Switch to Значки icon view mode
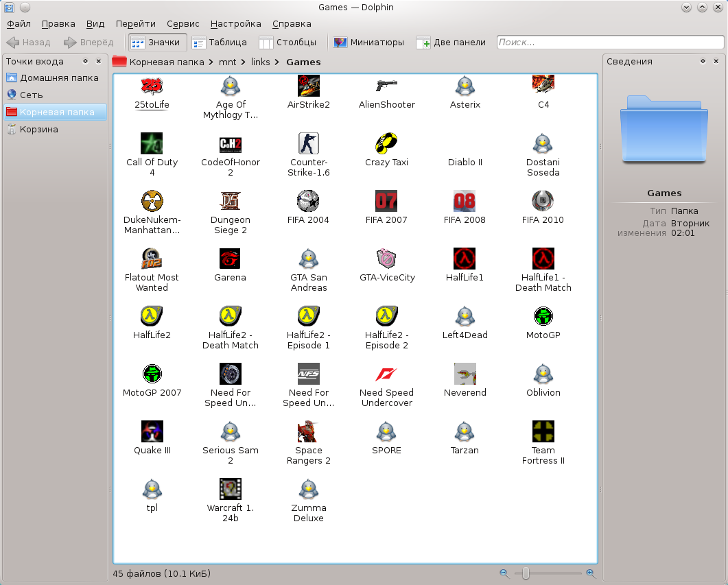Screen dimensions: 728x585 click(157, 43)
